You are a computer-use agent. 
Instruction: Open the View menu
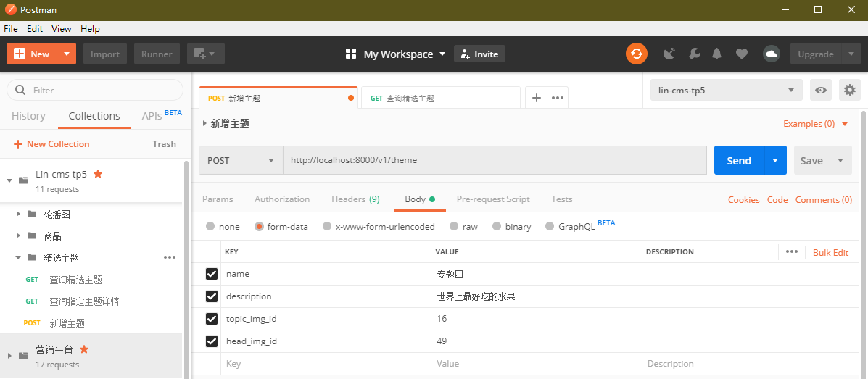tap(62, 29)
